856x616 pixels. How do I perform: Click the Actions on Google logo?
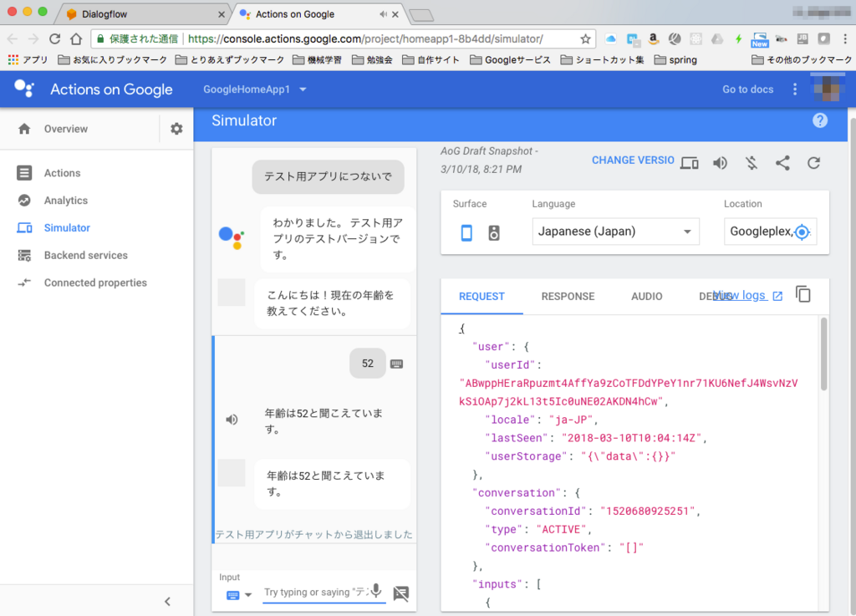tap(93, 89)
